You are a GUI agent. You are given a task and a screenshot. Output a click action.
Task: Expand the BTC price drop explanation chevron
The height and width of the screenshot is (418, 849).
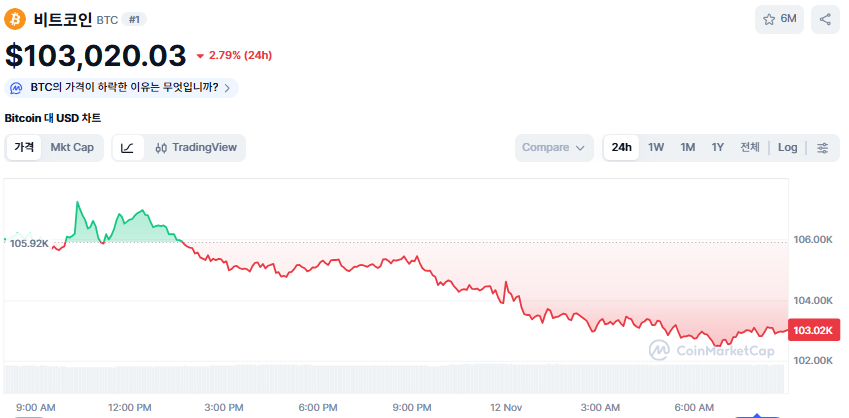[x=228, y=88]
